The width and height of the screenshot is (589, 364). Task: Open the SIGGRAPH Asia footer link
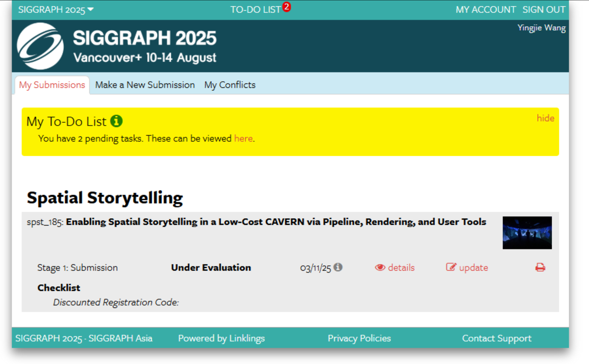120,338
